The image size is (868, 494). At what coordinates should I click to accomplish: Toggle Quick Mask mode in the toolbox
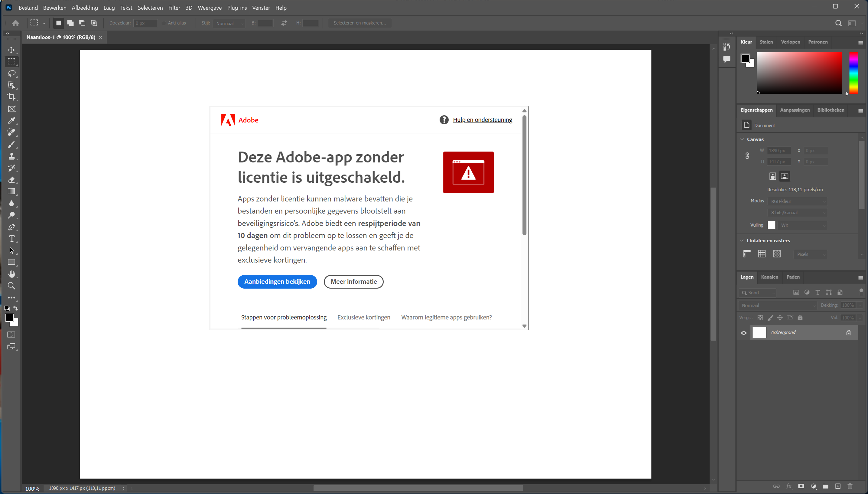point(11,335)
